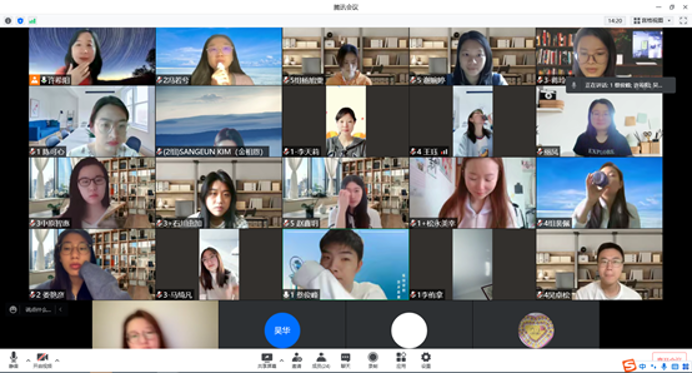693x375 pixels.
Task: Open the chat panel
Action: (346, 360)
